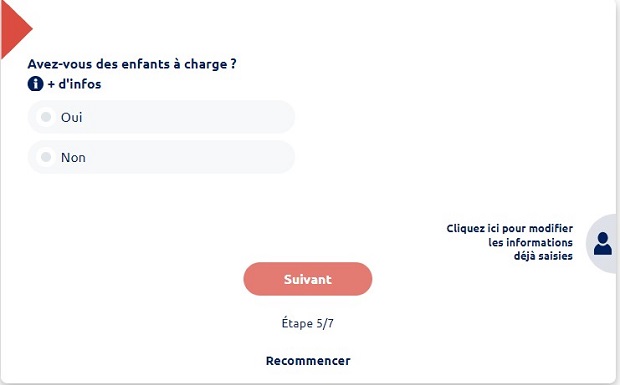
Task: Click the "déjà saisies" text line
Action: point(543,256)
